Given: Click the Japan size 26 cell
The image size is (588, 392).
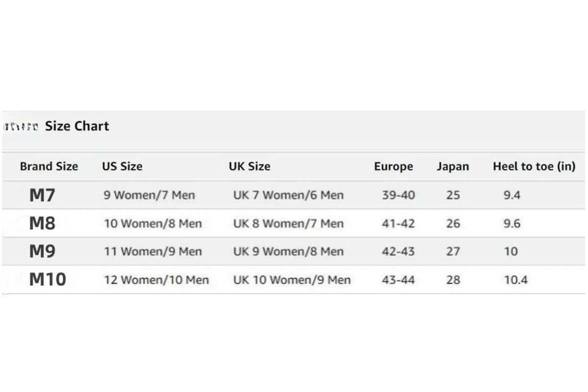Looking at the screenshot, I should tap(453, 224).
